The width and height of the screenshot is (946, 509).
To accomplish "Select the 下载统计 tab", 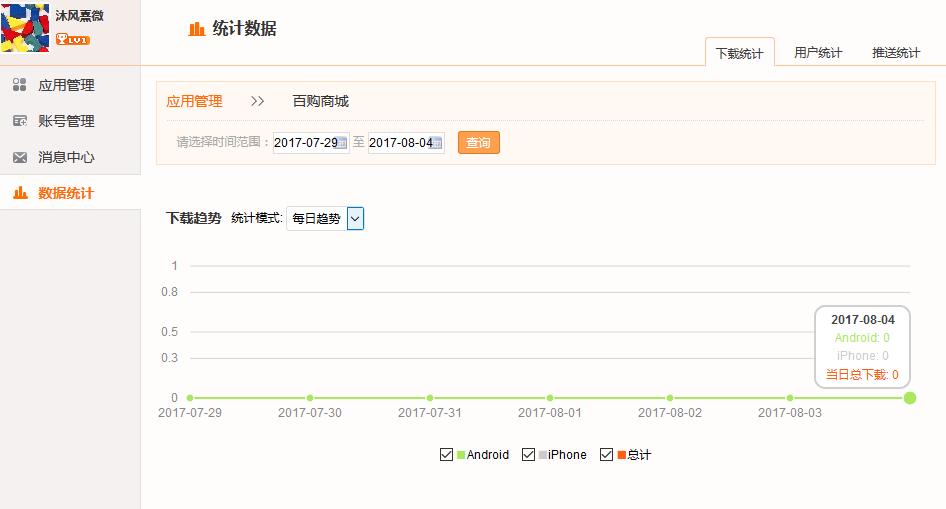I will point(739,54).
